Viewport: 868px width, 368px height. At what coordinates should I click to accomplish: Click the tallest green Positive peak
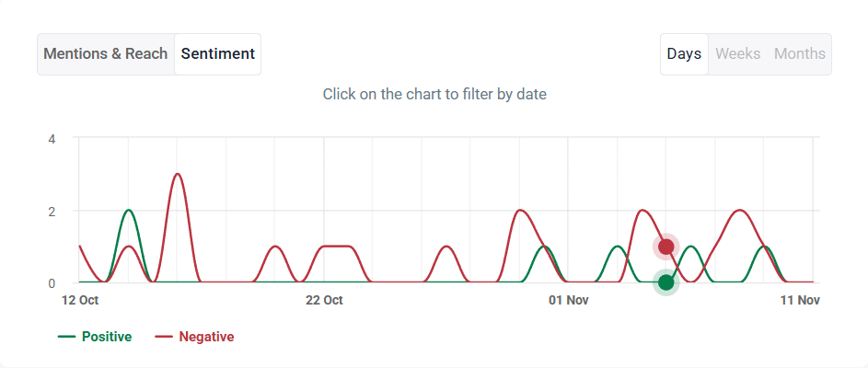pos(129,211)
